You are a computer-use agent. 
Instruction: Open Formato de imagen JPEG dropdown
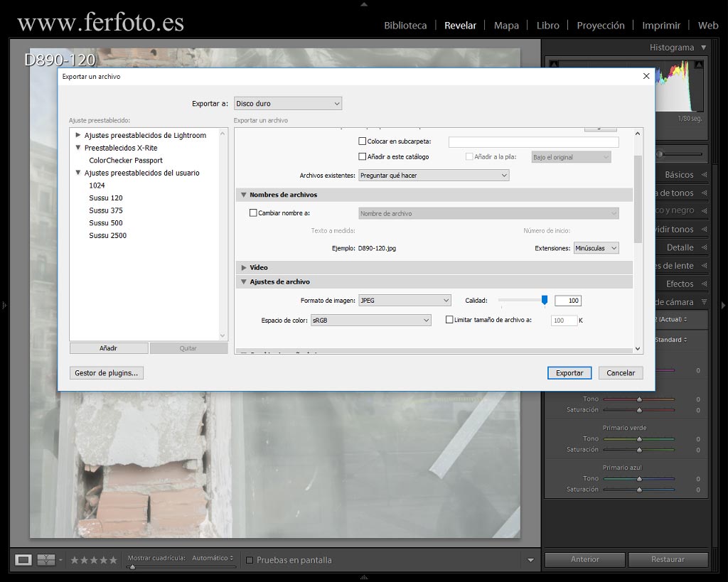pyautogui.click(x=405, y=301)
